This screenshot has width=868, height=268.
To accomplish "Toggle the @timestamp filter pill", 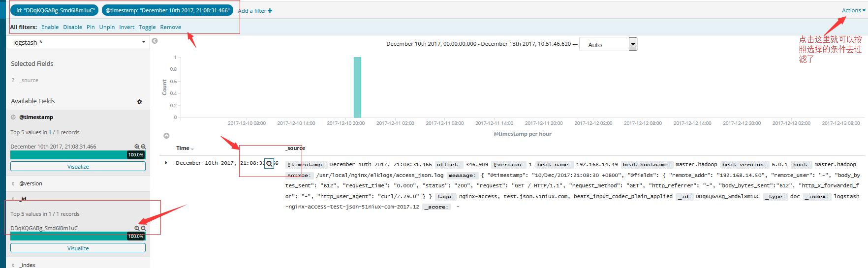I will pyautogui.click(x=167, y=10).
